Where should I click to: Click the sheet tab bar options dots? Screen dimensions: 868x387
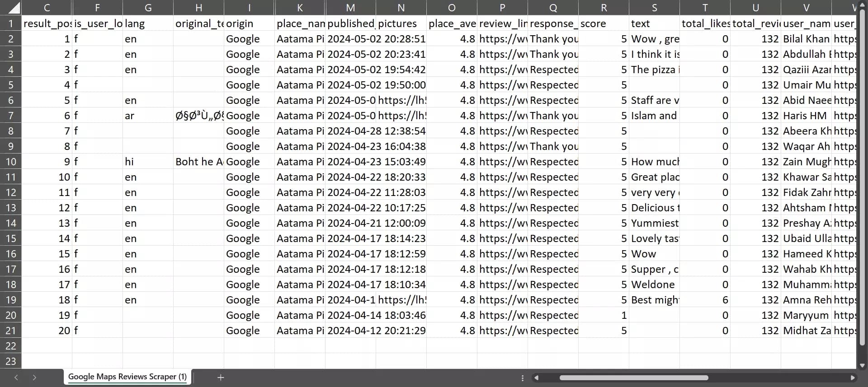point(523,378)
